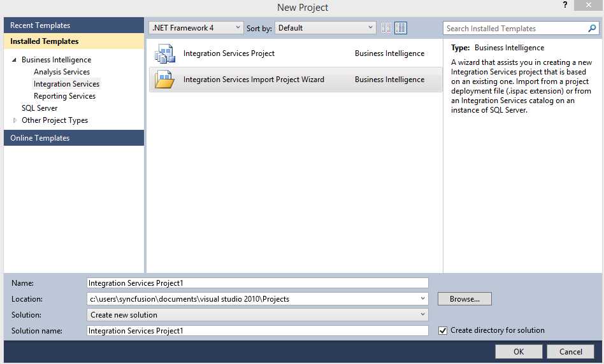Select Integration Services tree item
Screen dimensions: 604x364
pos(66,84)
